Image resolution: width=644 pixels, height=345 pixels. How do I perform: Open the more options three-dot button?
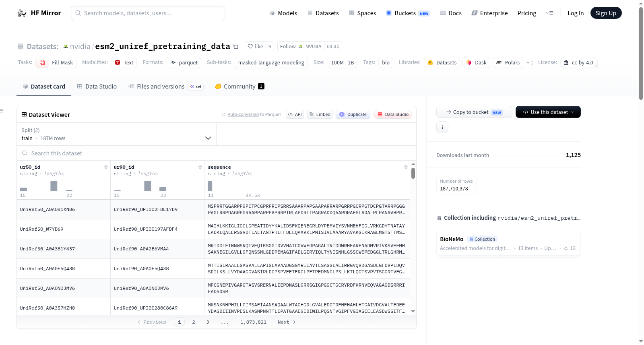click(x=442, y=127)
